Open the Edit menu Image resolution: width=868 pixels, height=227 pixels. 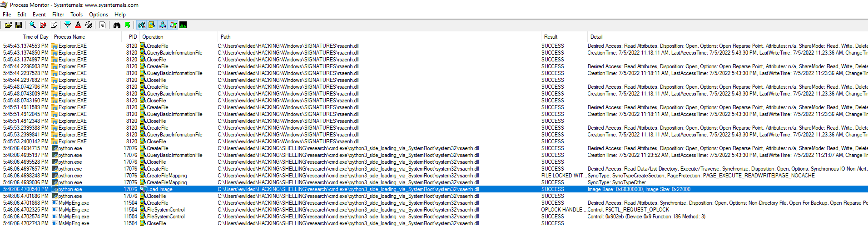coord(21,15)
